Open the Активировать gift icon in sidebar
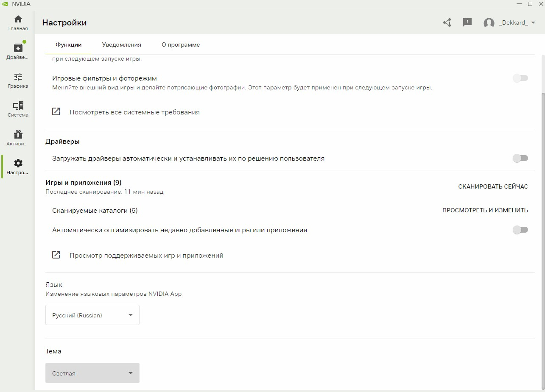Screen dimensions: 545x392 click(18, 134)
